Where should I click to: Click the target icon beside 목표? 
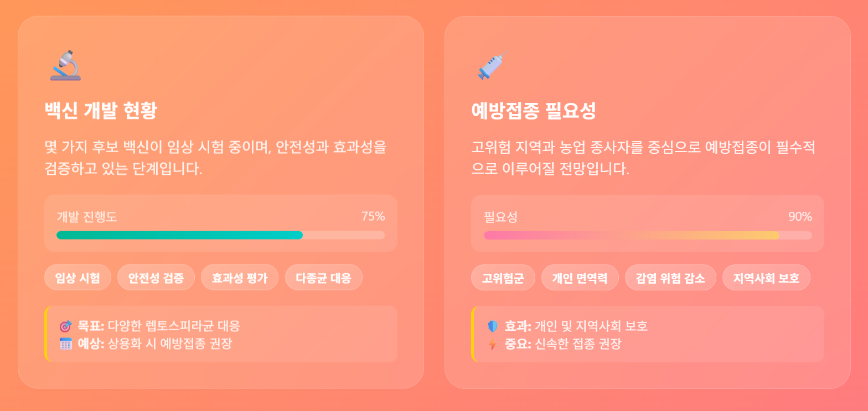pyautogui.click(x=66, y=326)
